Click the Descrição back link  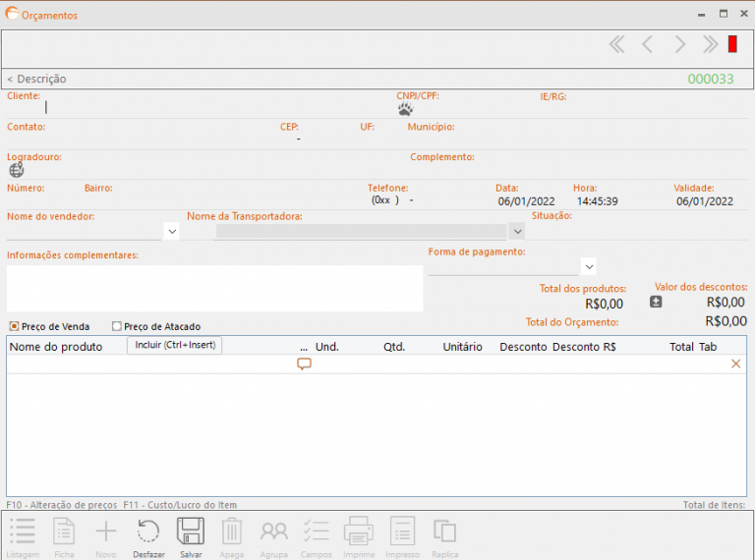36,79
